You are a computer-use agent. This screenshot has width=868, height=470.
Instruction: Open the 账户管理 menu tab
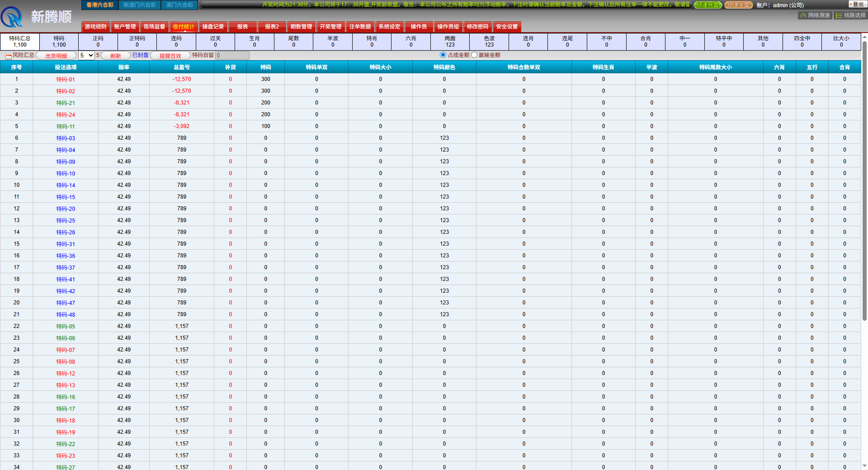[125, 27]
